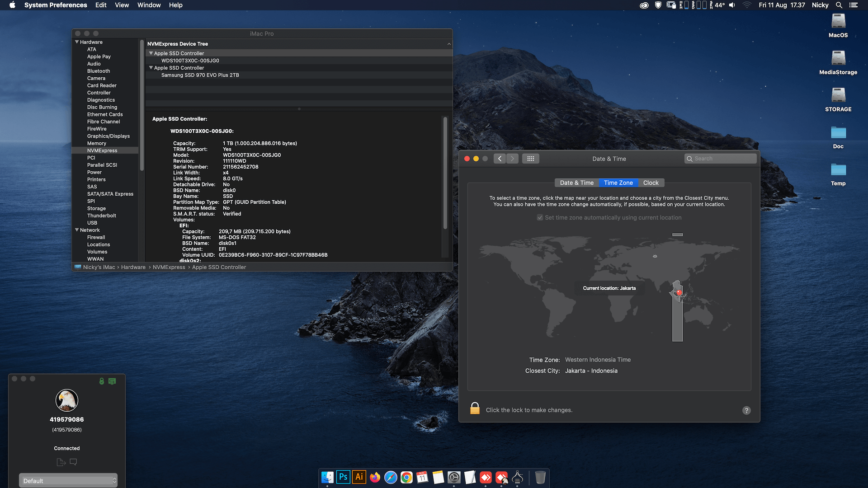Open the Default dropdown in AnyDesk panel

point(68,481)
